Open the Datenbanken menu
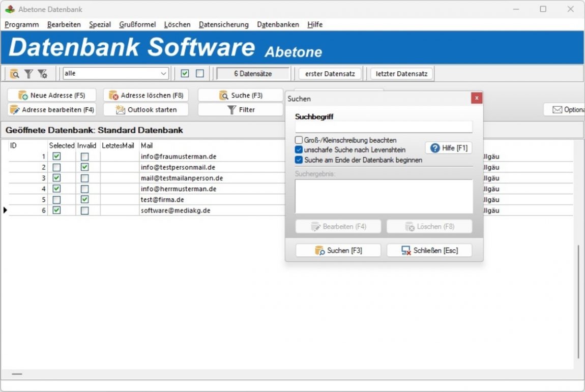 coord(278,24)
